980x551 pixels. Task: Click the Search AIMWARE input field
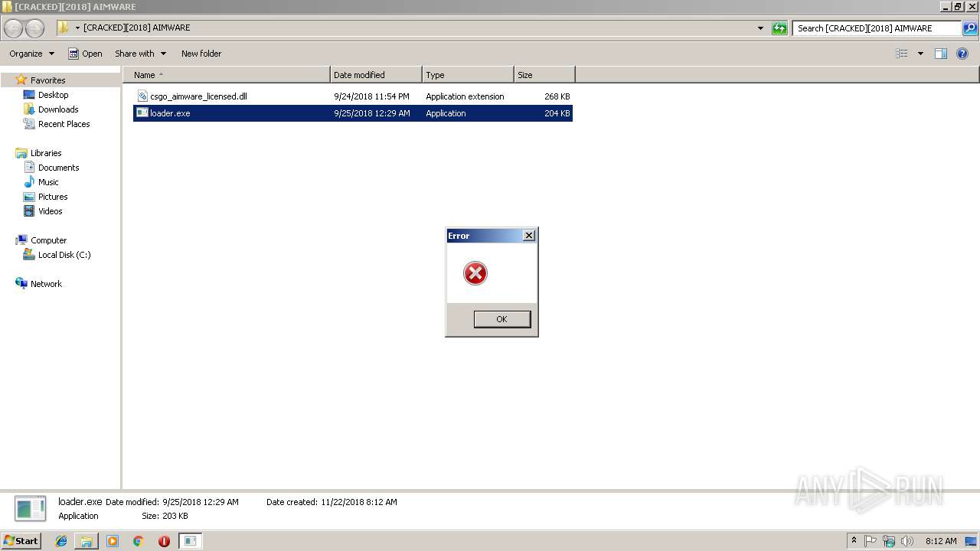click(877, 28)
